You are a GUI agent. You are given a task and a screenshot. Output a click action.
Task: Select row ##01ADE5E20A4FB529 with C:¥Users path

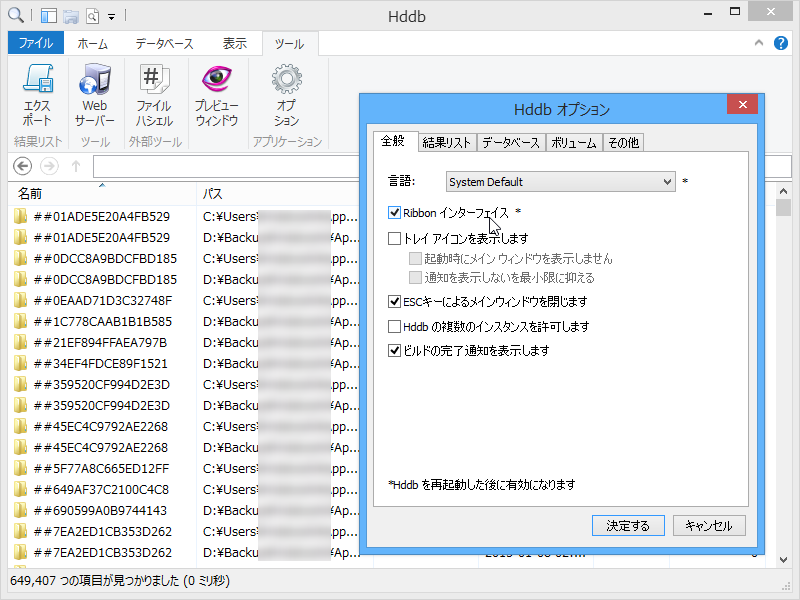pos(184,216)
